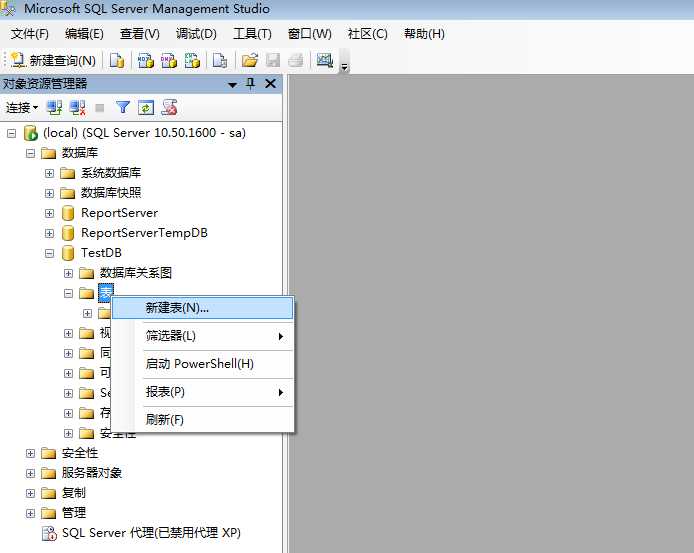Viewport: 694px width, 553px height.
Task: Click the Activity Monitor toolbar icon
Action: pos(324,60)
